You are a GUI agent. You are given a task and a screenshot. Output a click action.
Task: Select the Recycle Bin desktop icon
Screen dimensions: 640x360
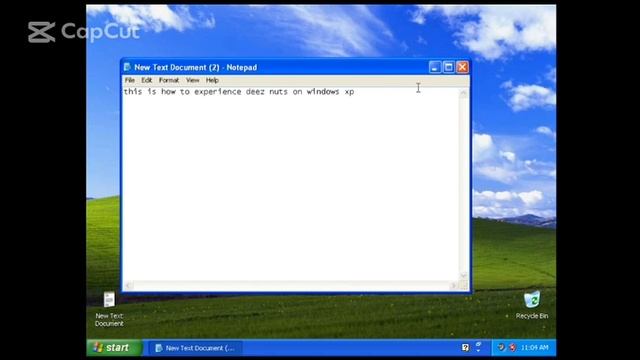(x=532, y=305)
